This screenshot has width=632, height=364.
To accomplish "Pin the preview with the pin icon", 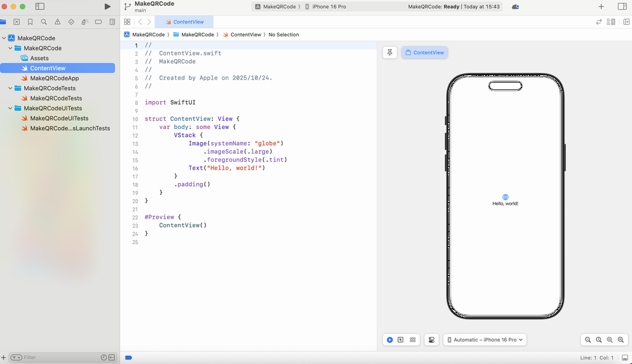I will [389, 52].
